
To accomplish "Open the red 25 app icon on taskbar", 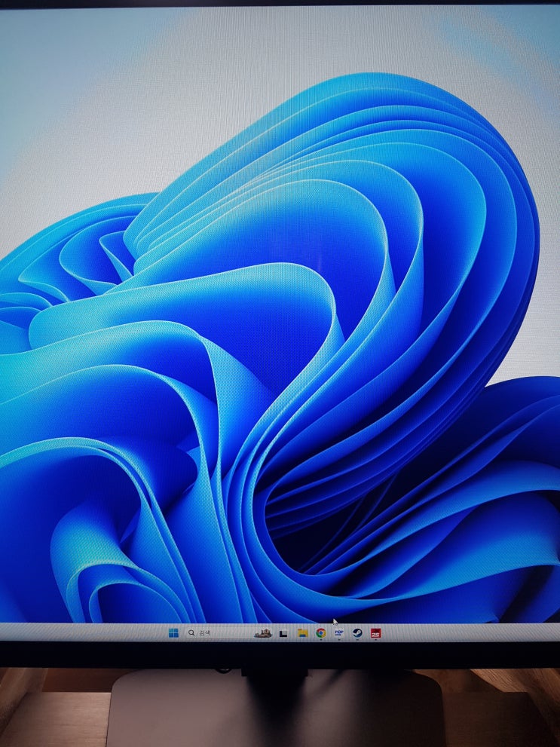I will point(375,633).
